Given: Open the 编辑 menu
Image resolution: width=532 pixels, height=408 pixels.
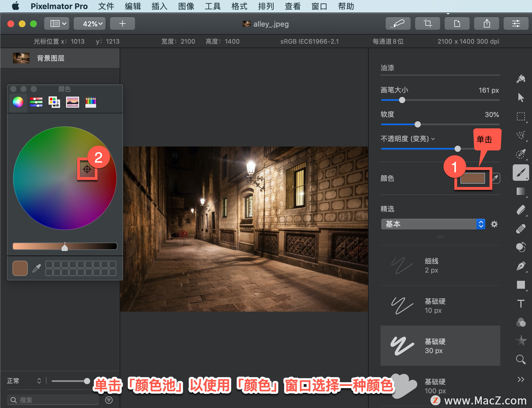Looking at the screenshot, I should coord(133,6).
